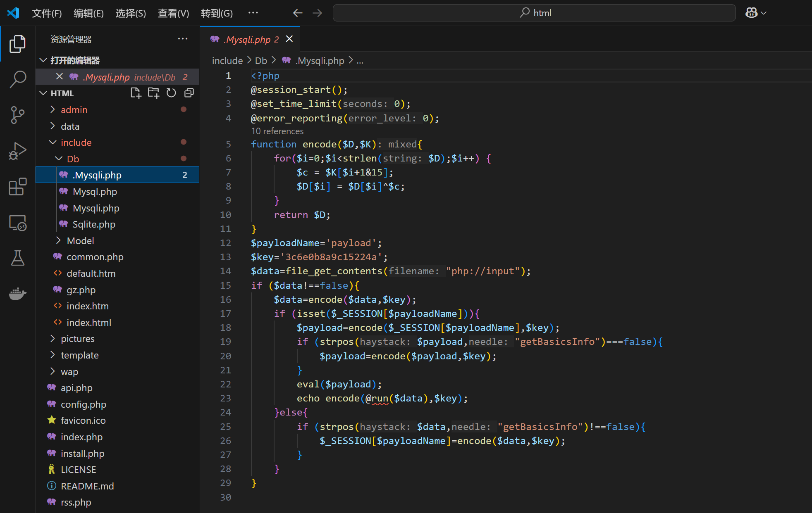Viewport: 812px width, 513px height.
Task: Open the Copilot chat icon
Action: pyautogui.click(x=751, y=13)
